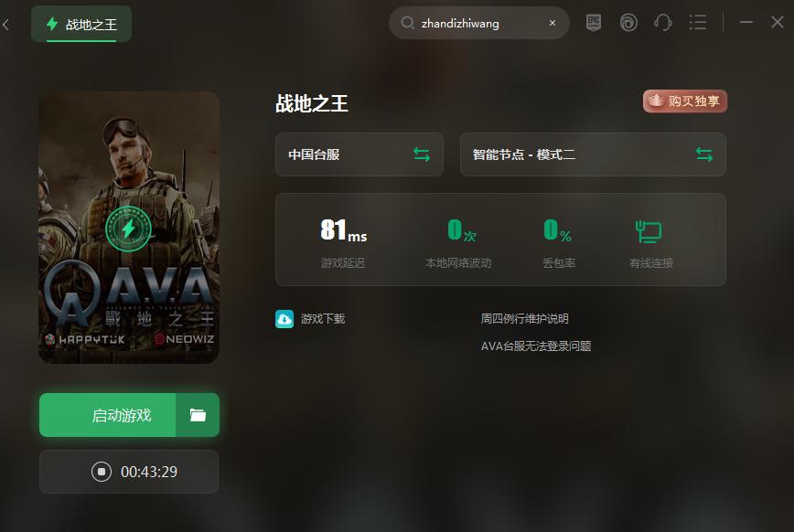Open the Epic Games platform icon
Screen dimensions: 794x532
[x=592, y=22]
